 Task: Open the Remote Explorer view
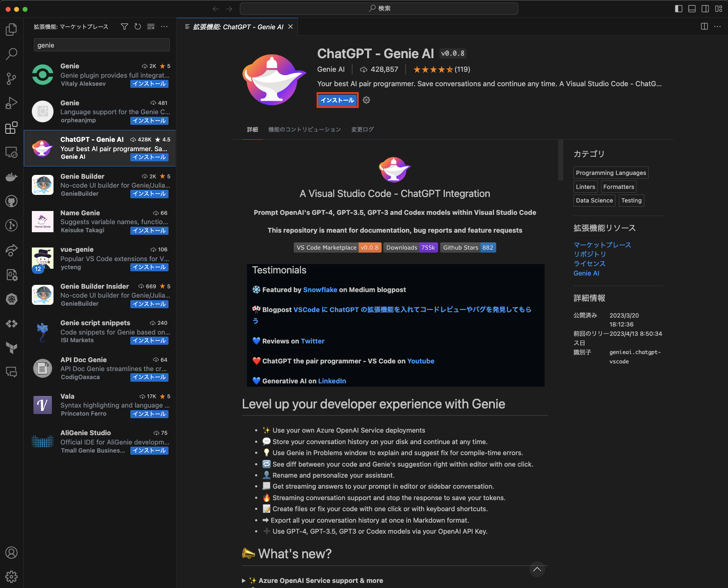point(11,152)
